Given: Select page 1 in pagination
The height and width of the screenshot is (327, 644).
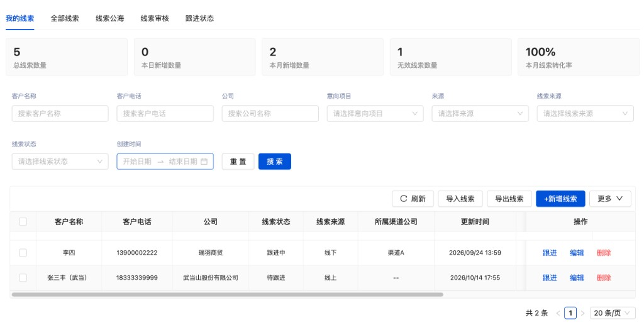Looking at the screenshot, I should (570, 313).
